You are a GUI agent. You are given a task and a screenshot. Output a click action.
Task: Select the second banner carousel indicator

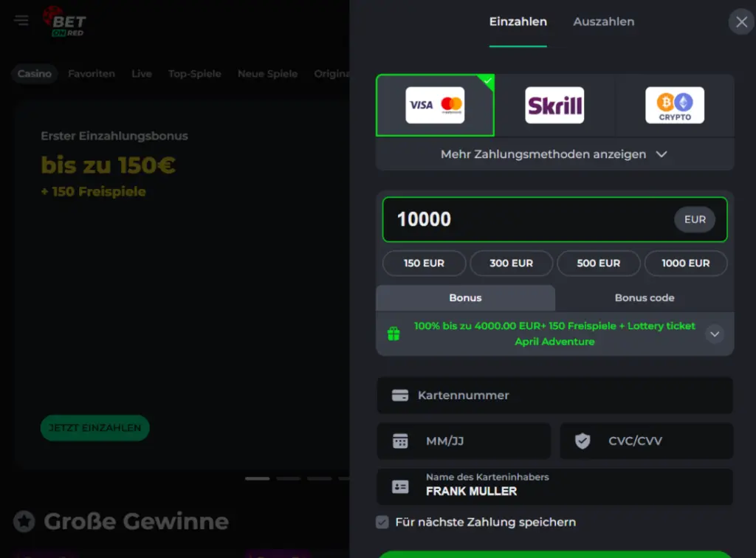[289, 478]
